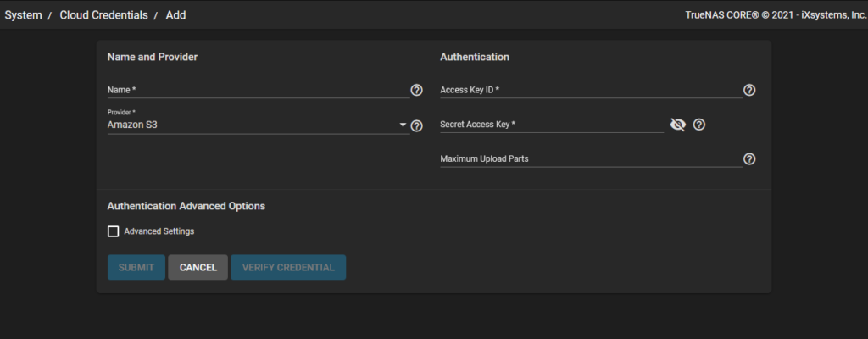
Task: Toggle Secret Access Key visibility eye icon
Action: point(677,125)
